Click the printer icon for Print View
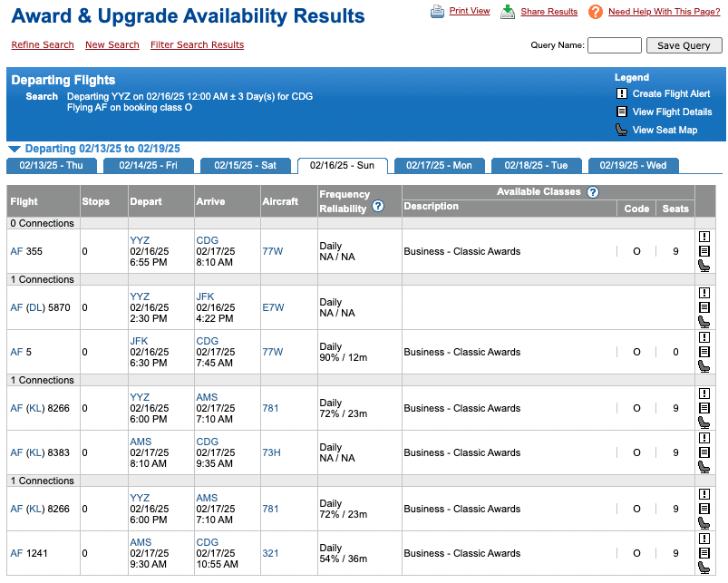Screen dimensions: 728x583 pos(437,12)
